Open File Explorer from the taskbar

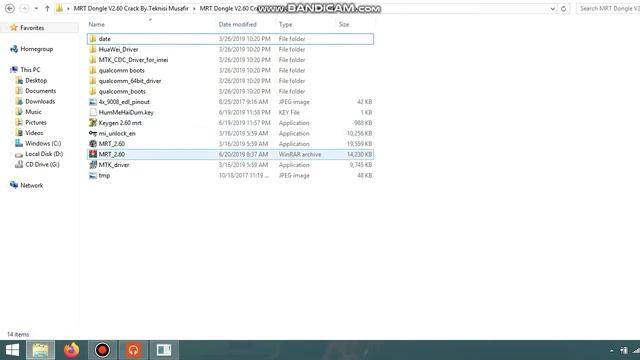coord(40,350)
